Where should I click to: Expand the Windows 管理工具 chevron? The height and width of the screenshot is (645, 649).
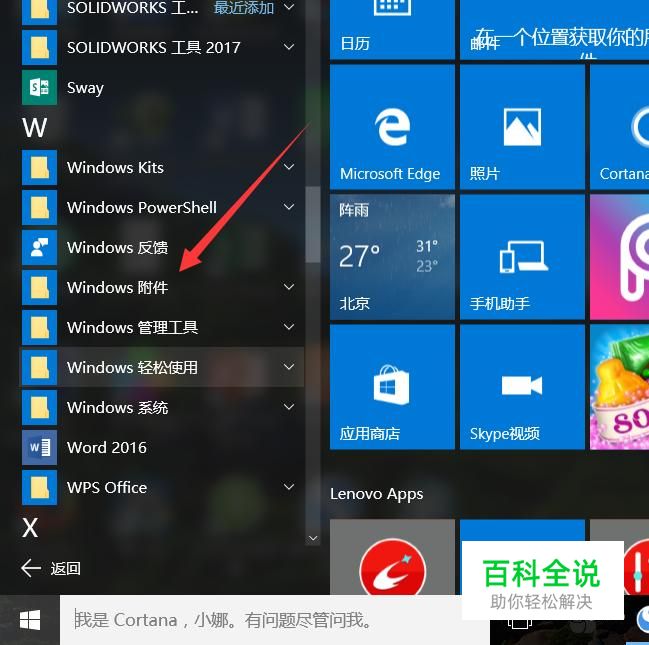pyautogui.click(x=289, y=327)
